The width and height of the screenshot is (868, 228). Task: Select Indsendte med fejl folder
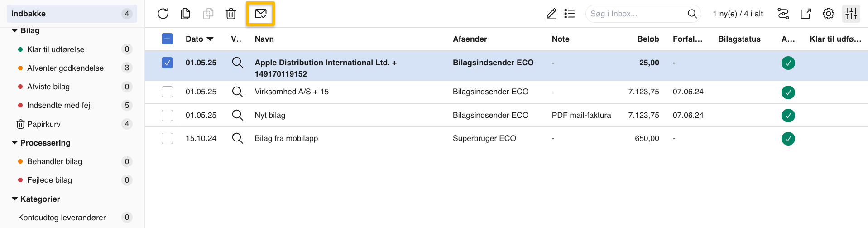click(x=59, y=105)
